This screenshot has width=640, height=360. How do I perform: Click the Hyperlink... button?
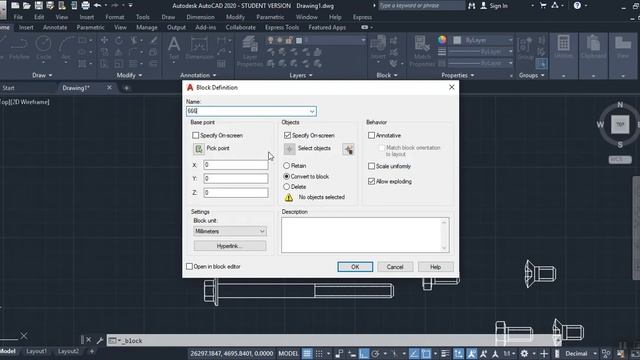pos(230,246)
